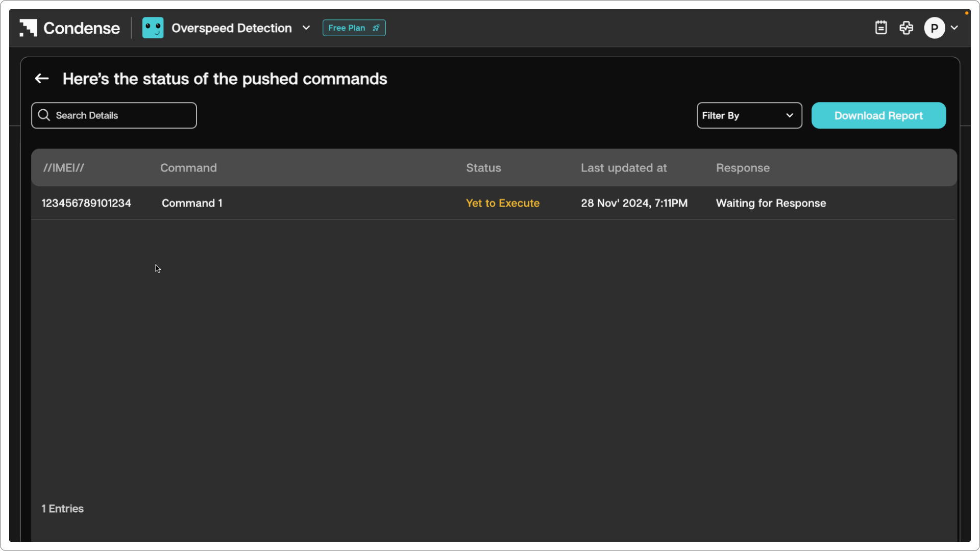Click the Command column header
This screenshot has width=980, height=551.
(188, 168)
